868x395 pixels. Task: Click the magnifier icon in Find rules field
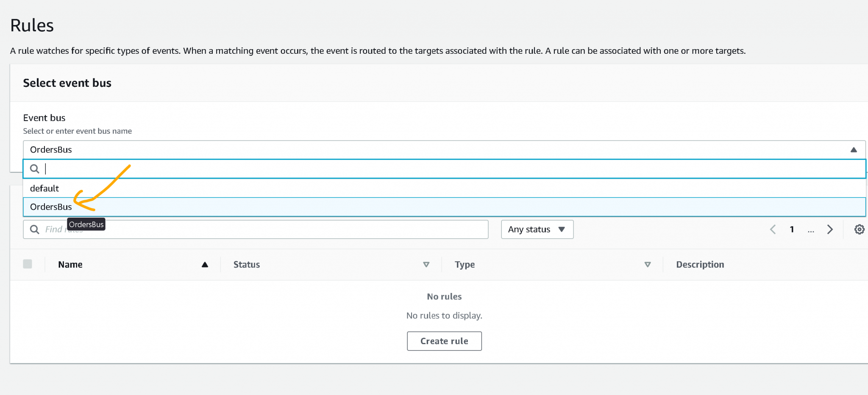pos(35,229)
